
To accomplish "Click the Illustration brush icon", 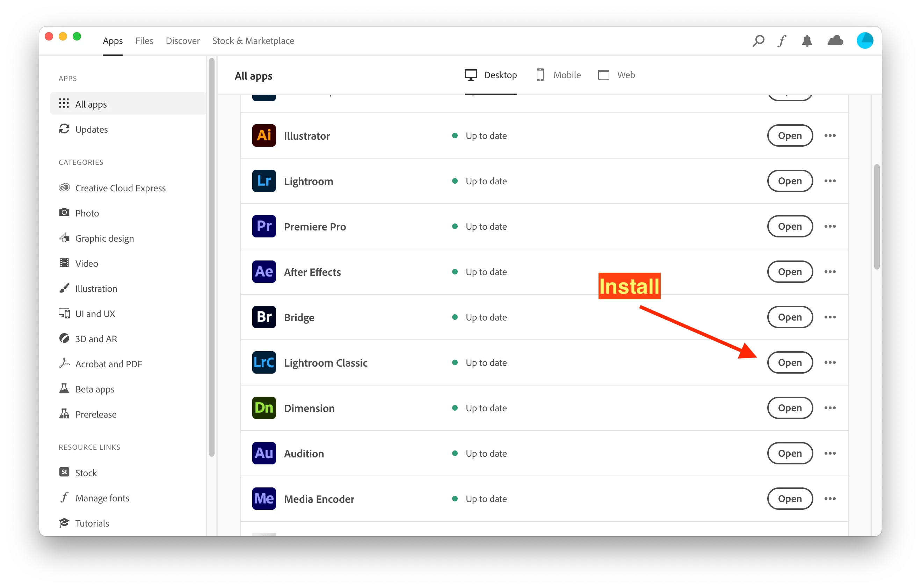I will click(64, 288).
